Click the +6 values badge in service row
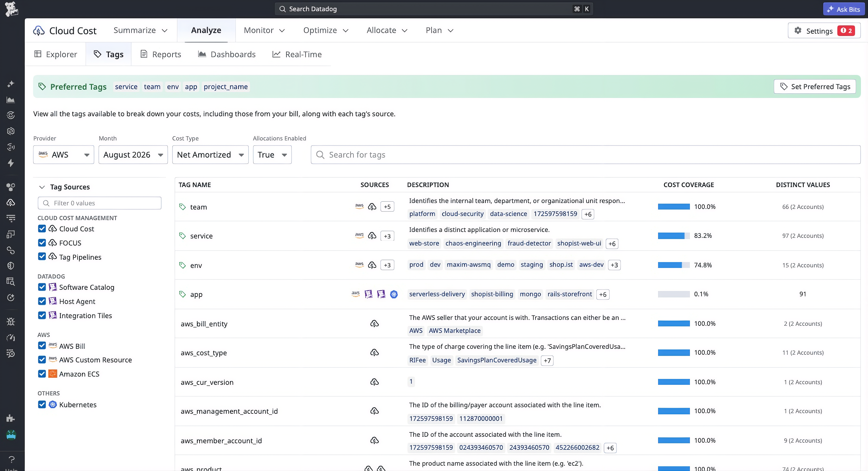Screen dimensions: 868x471 pos(612,243)
